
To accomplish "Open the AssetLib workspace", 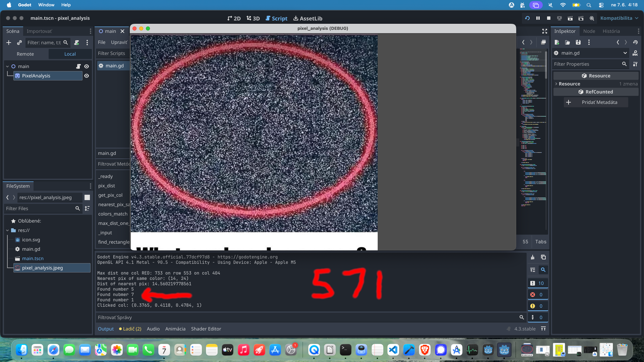I will click(x=308, y=18).
